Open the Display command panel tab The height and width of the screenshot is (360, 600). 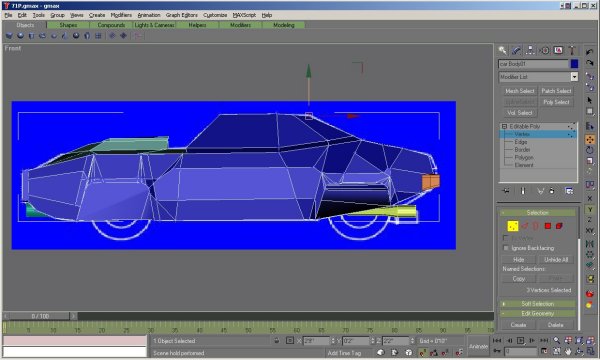558,50
